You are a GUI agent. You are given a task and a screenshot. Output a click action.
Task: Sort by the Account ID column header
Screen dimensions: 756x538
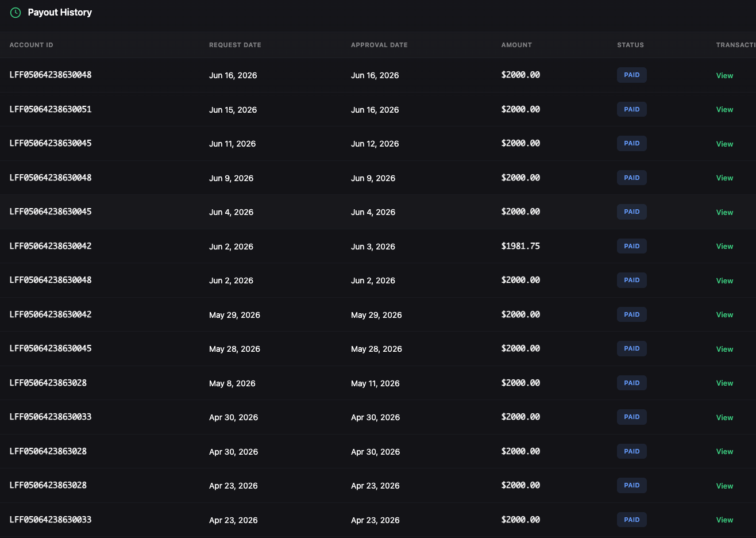click(32, 45)
